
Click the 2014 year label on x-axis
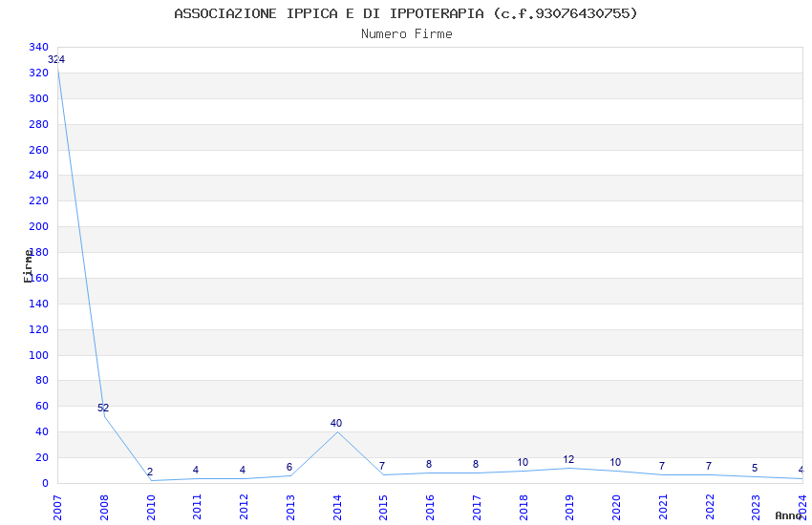[x=337, y=507]
